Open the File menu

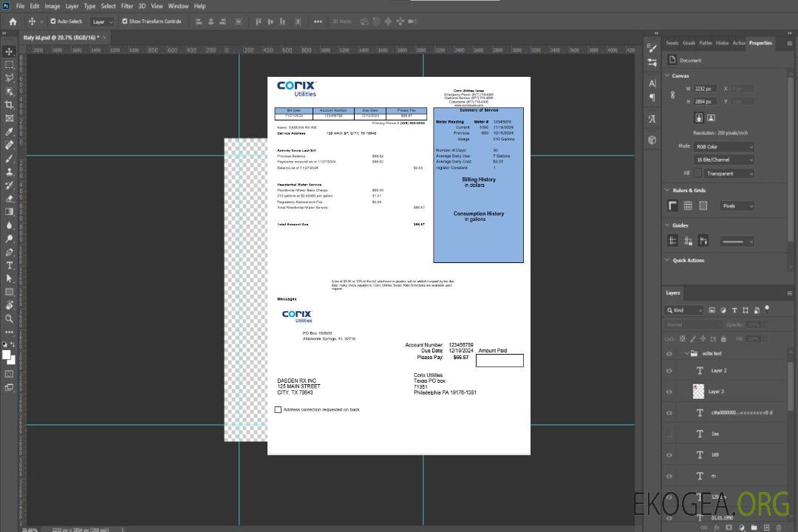(20, 6)
